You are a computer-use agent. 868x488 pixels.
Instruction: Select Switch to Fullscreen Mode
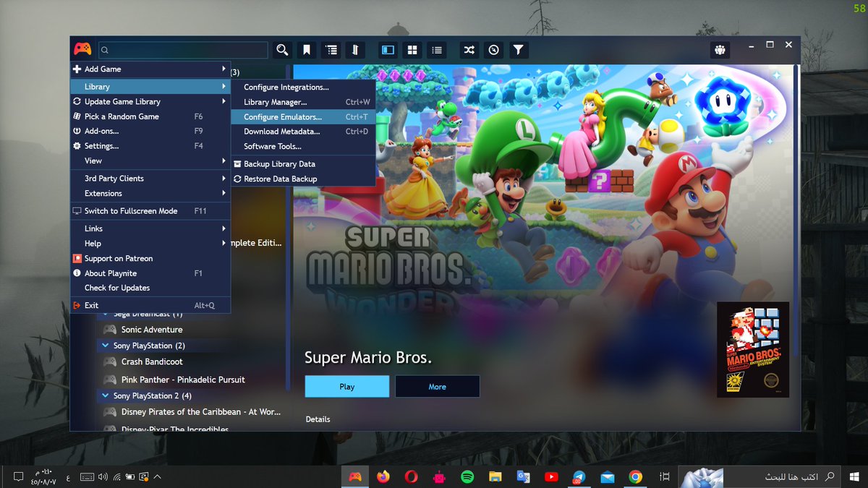pos(150,211)
